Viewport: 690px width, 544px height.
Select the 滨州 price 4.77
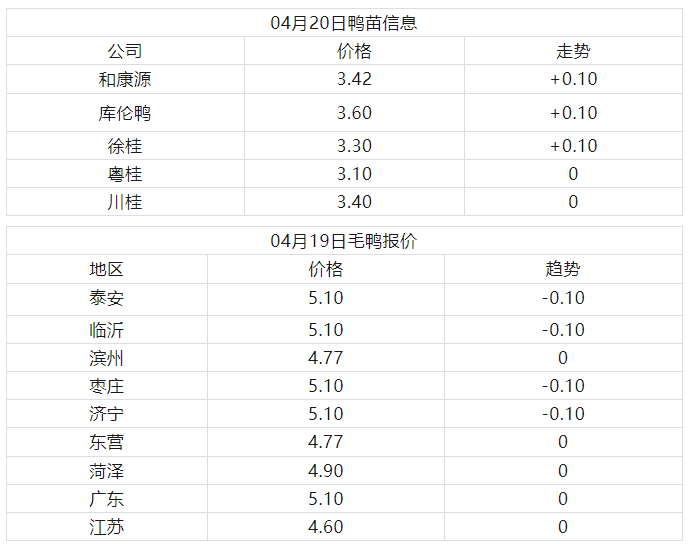(x=326, y=358)
